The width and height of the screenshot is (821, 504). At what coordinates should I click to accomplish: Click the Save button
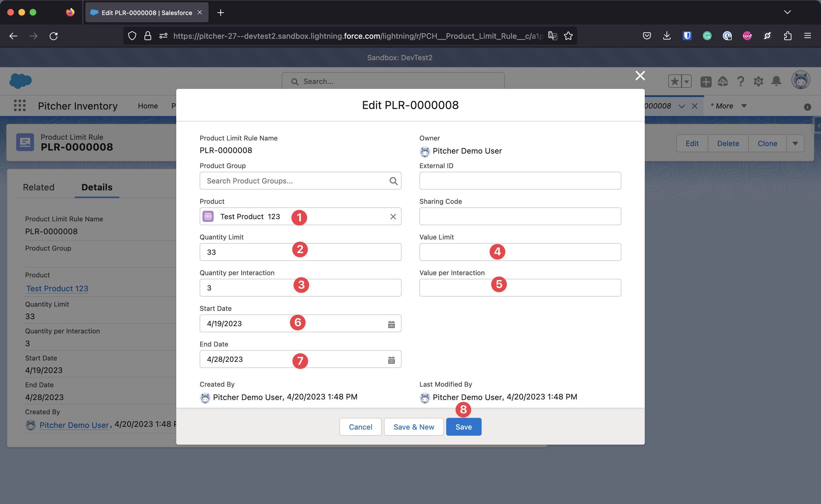click(x=463, y=427)
